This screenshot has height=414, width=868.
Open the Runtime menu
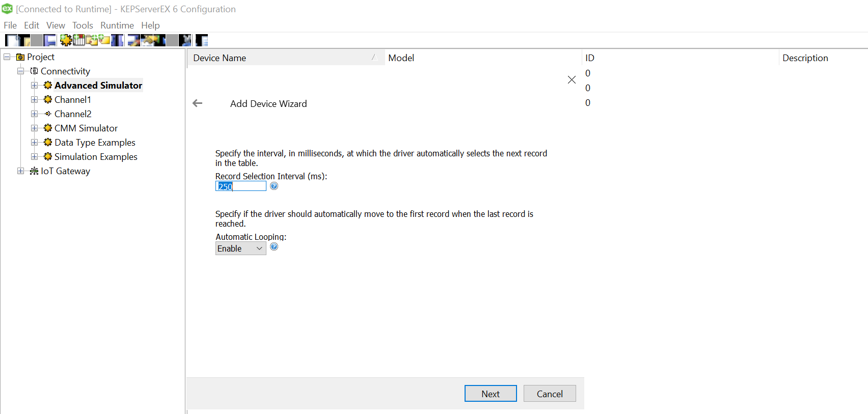point(117,25)
